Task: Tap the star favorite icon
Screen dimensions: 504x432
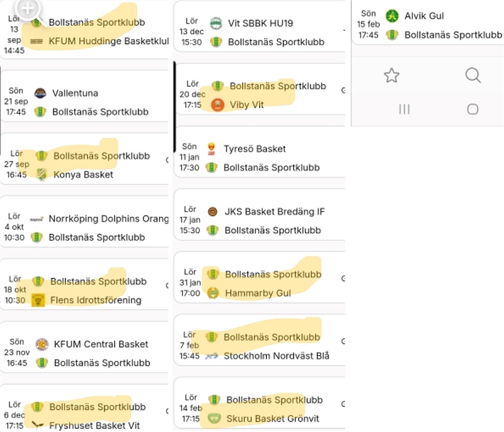Action: [x=392, y=76]
